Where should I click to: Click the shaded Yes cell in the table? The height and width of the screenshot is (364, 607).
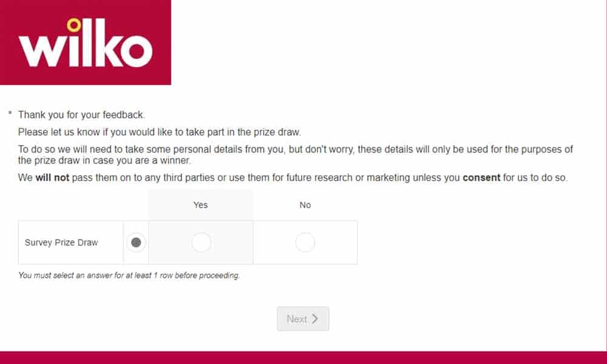(201, 243)
